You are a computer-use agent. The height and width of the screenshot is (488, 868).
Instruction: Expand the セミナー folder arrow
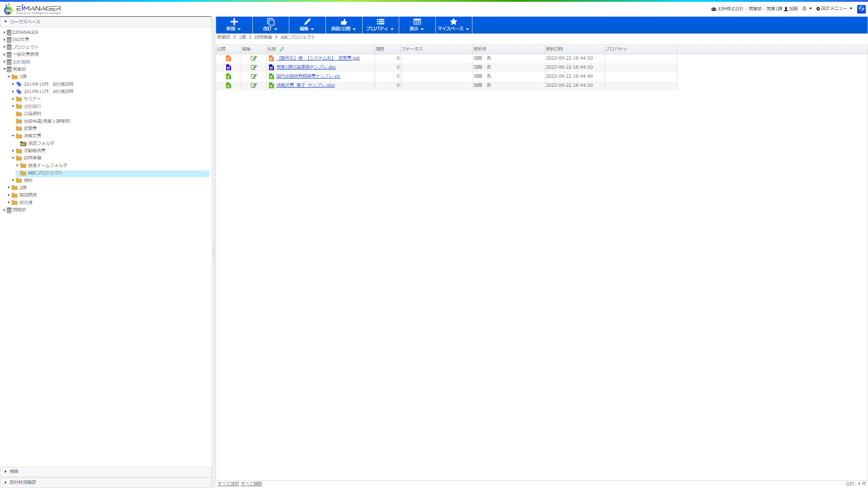pyautogui.click(x=13, y=99)
